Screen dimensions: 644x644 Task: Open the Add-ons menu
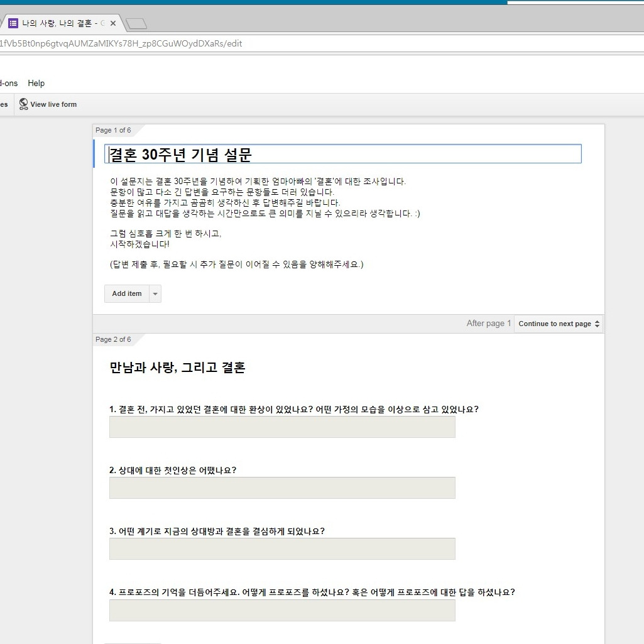click(9, 83)
